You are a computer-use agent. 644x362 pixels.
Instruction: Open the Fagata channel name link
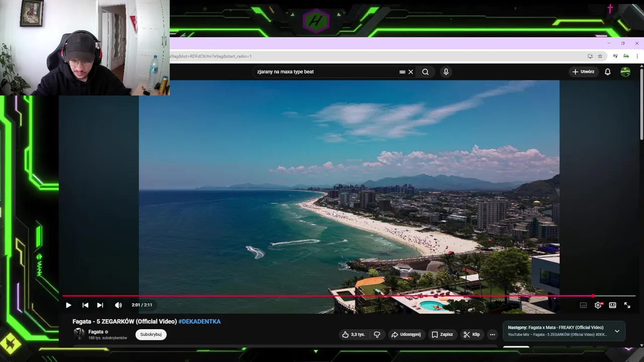(x=96, y=332)
